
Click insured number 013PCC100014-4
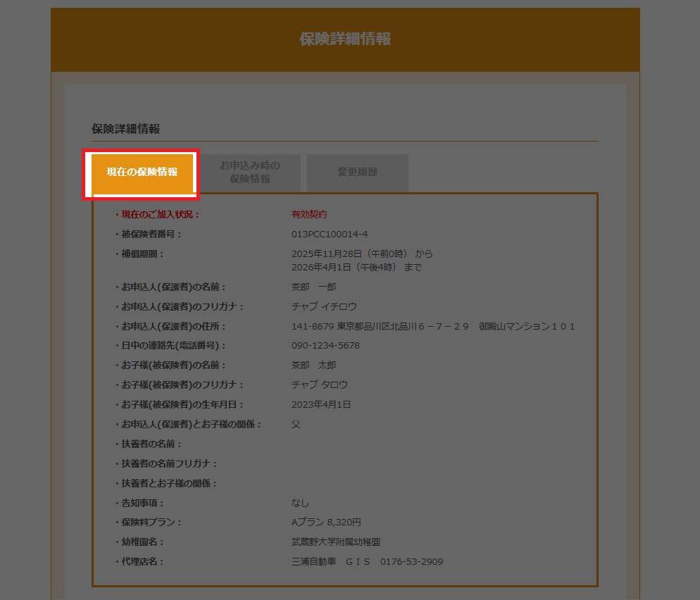click(x=330, y=235)
